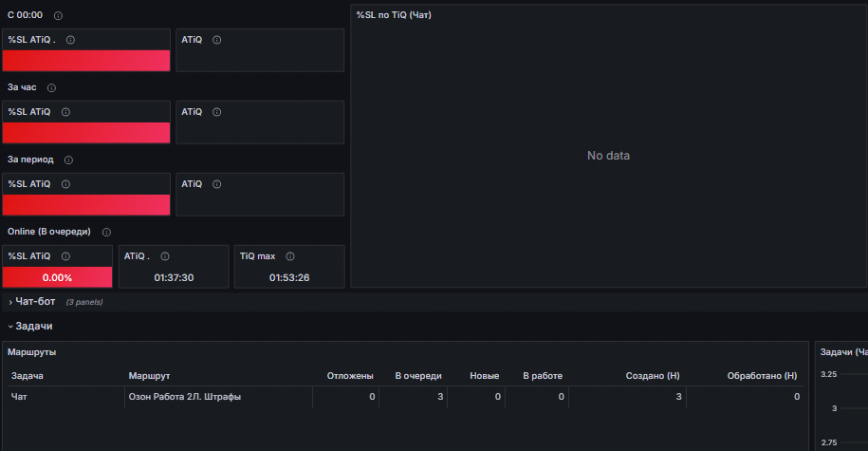868x451 pixels.
Task: Sort table by Маршрут column header
Action: point(149,376)
